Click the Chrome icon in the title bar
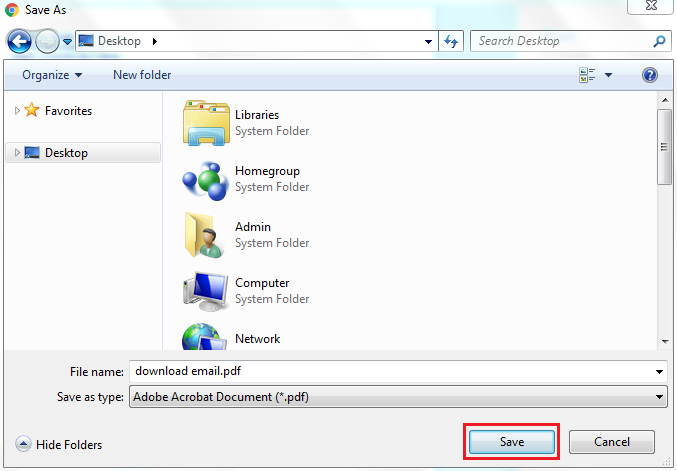677x471 pixels. click(12, 10)
